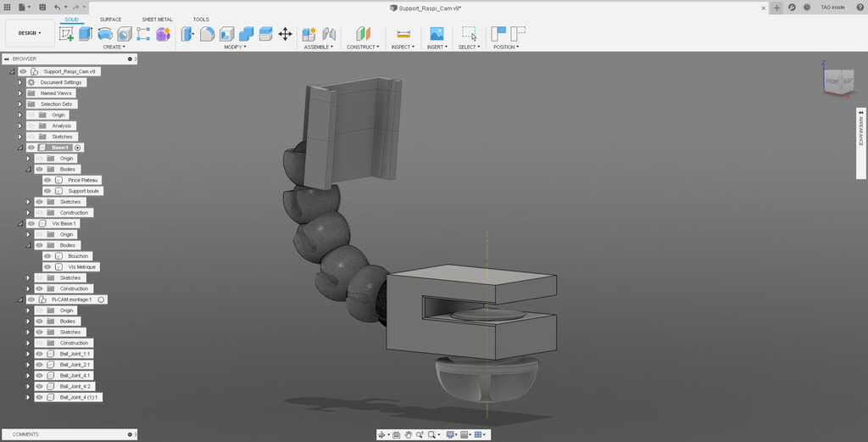868x442 pixels.
Task: Select the Pan hand tool
Action: point(408,434)
